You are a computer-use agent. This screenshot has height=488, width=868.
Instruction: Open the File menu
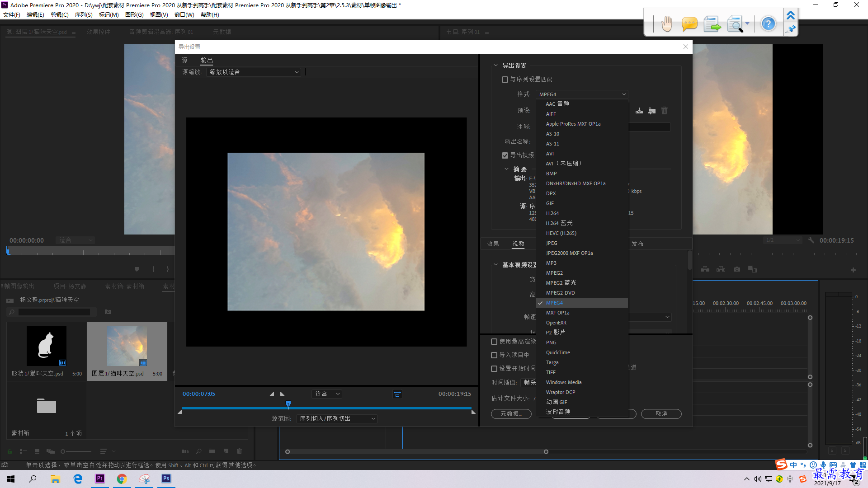12,15
